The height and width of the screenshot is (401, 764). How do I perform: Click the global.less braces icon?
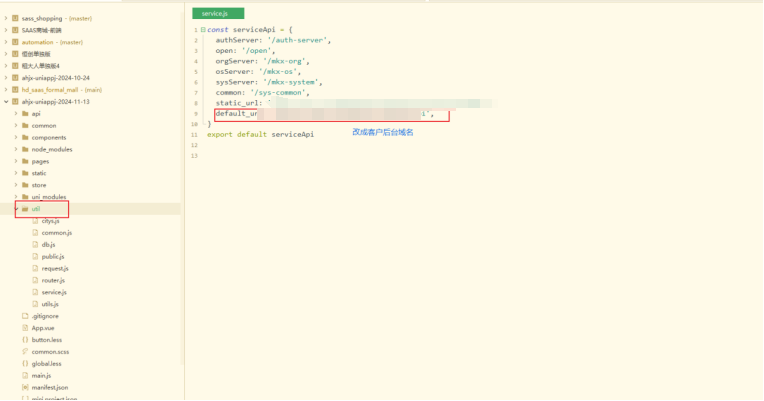pos(25,364)
